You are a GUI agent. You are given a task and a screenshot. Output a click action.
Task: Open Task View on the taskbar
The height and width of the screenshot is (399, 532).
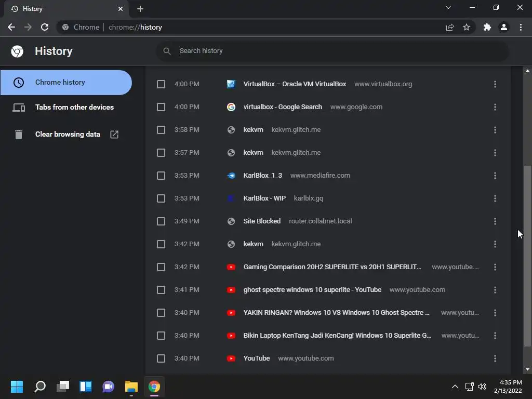[63, 387]
